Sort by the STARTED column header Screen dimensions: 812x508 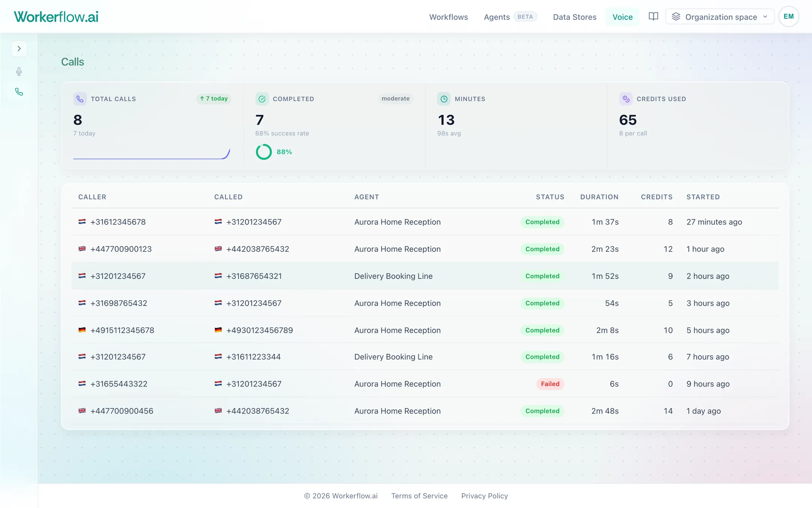(703, 197)
